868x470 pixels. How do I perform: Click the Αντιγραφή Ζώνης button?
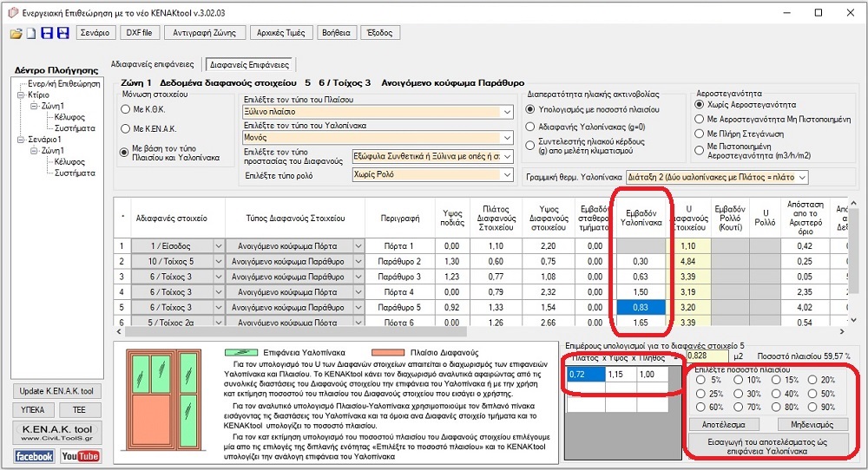point(204,33)
